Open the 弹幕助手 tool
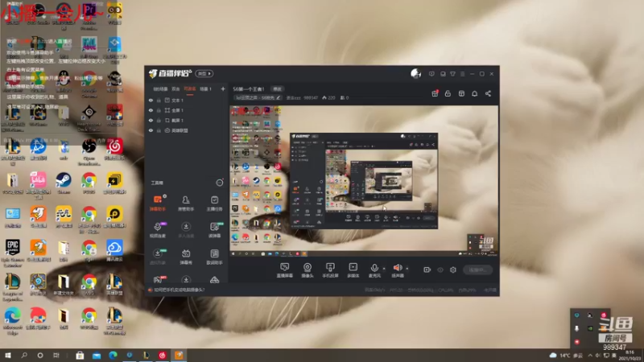The image size is (644, 362). point(158,203)
